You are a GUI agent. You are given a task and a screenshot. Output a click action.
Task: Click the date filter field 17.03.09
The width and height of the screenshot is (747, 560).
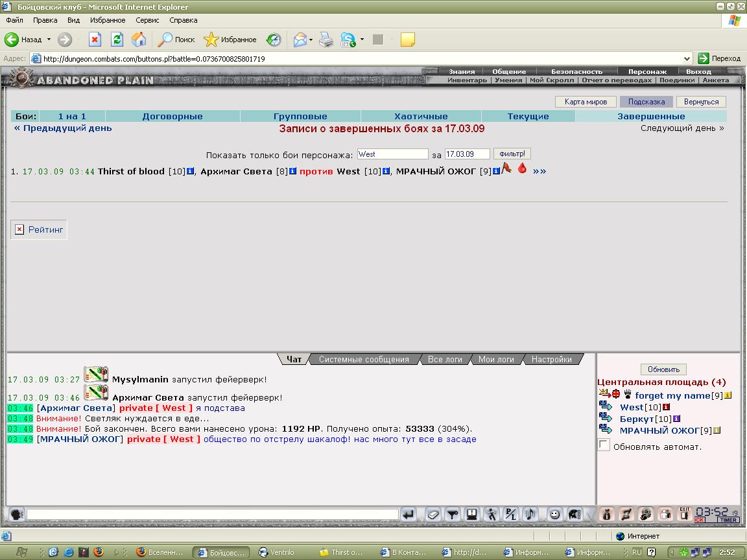[467, 154]
